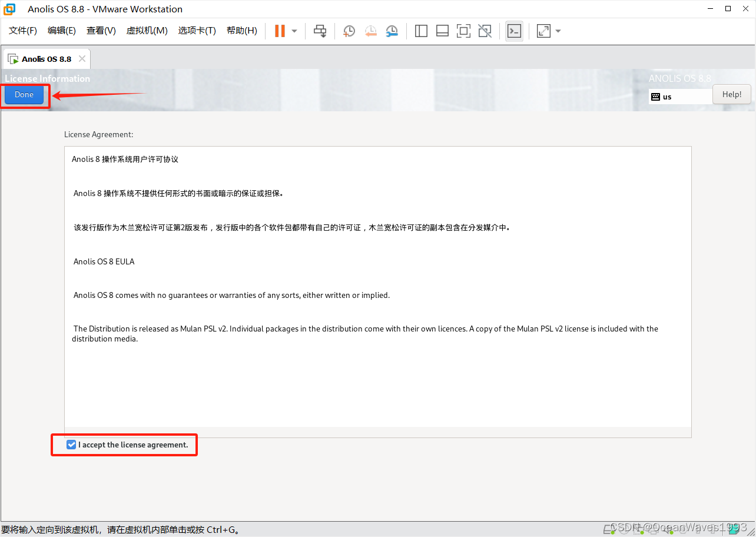
Task: Click the Anolis OS 8 EULA line
Action: [104, 261]
